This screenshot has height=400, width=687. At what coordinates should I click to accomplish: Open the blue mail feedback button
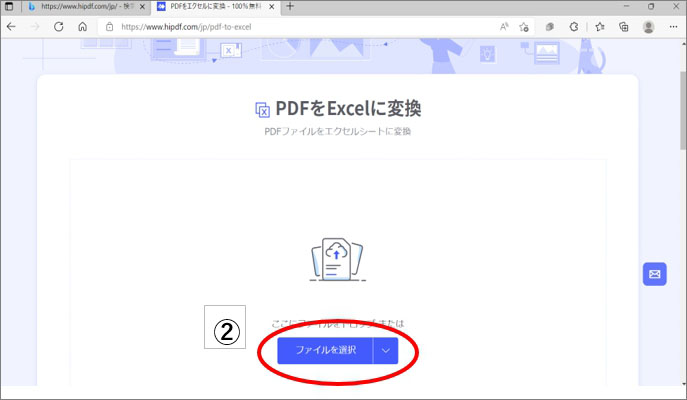(655, 274)
